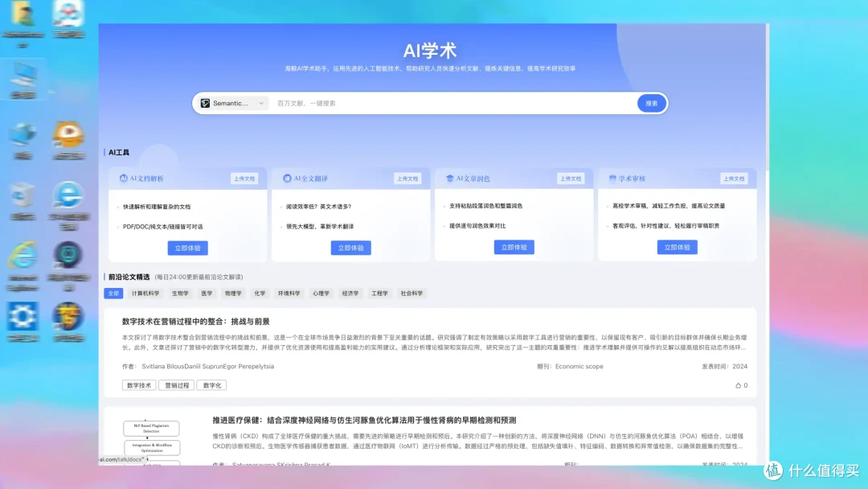Click the 数字技术 keyword tag

(x=139, y=385)
